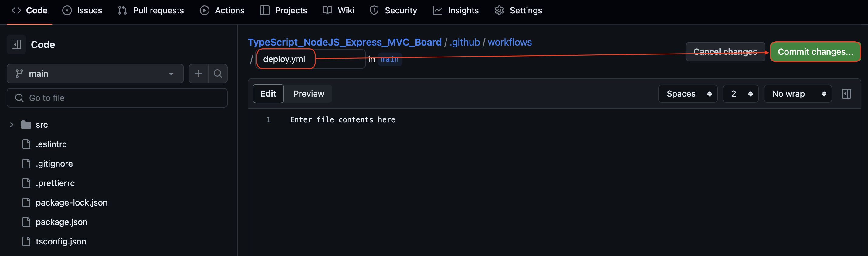This screenshot has width=868, height=256.
Task: Open the Actions tab
Action: (x=222, y=10)
